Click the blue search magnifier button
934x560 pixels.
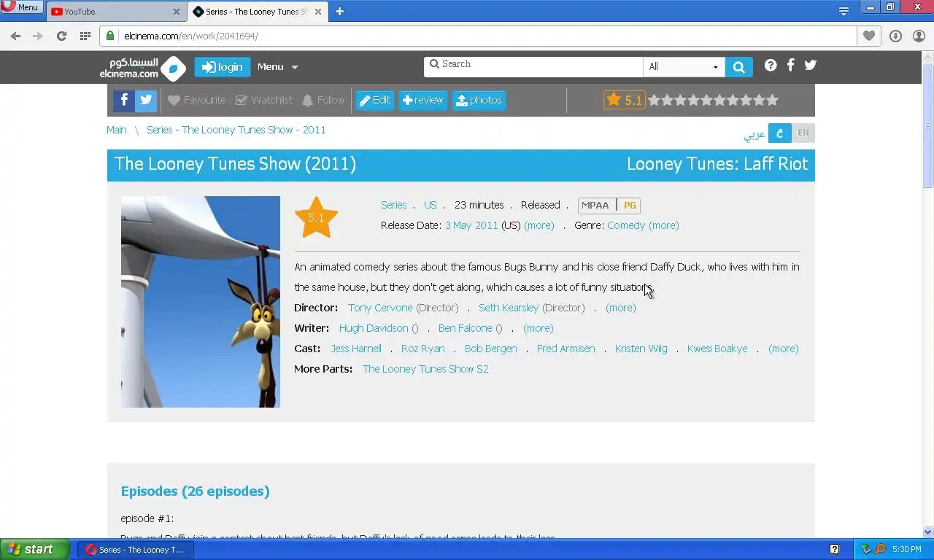pyautogui.click(x=738, y=66)
